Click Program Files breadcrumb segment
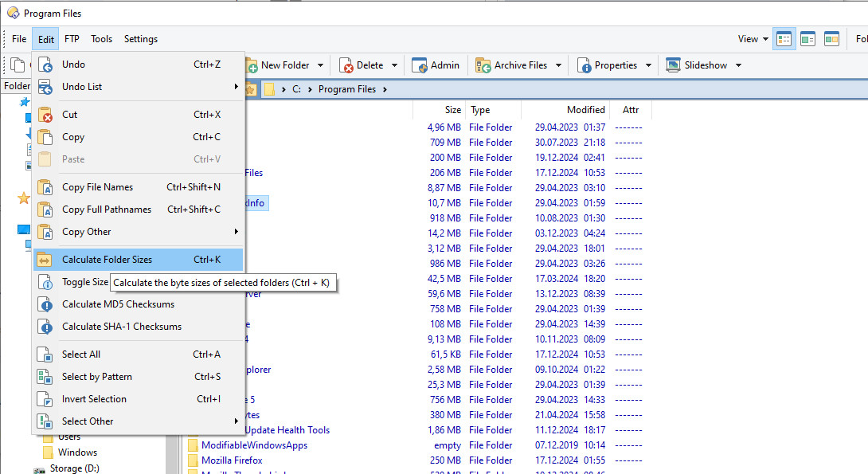The image size is (868, 474). 347,89
